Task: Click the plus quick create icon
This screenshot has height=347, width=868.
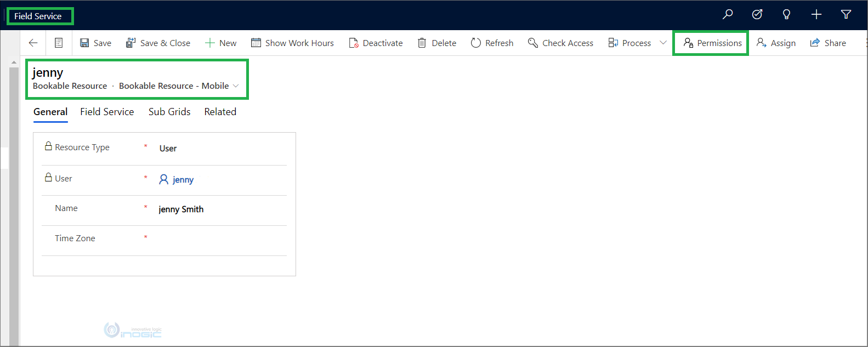Action: click(816, 15)
